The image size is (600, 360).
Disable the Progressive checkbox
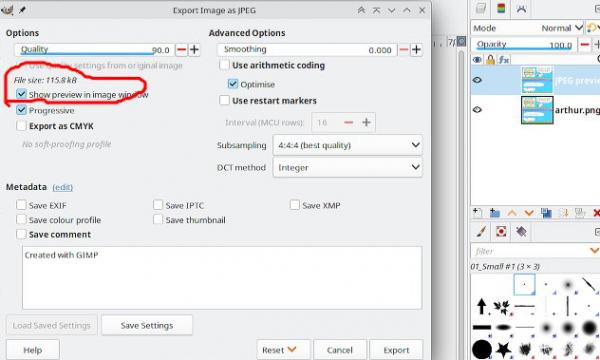pyautogui.click(x=21, y=110)
